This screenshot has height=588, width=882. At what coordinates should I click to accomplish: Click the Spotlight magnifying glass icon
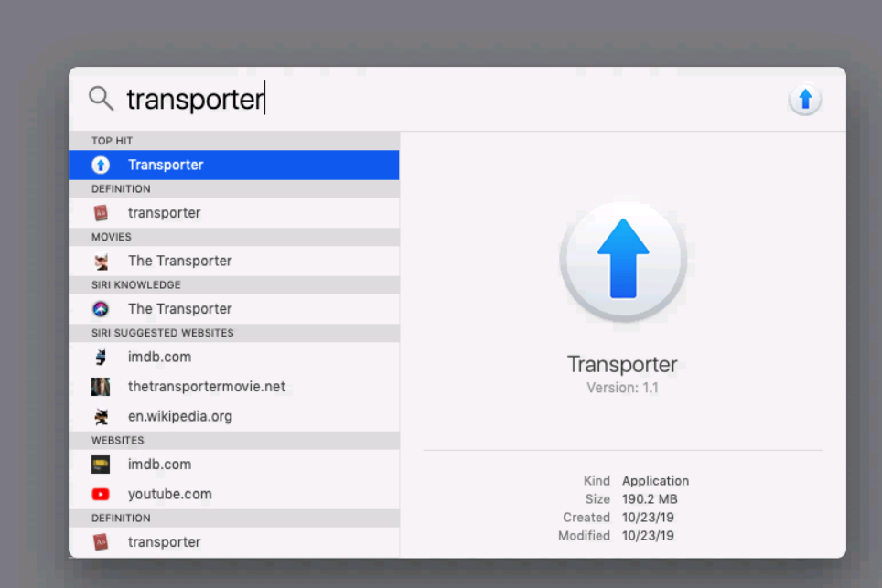(102, 99)
